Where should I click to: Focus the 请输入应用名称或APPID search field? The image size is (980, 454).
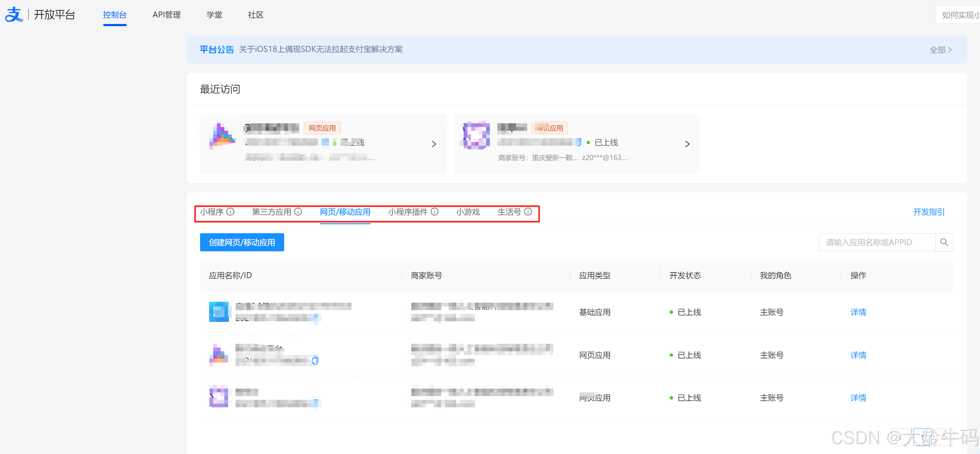coord(877,242)
